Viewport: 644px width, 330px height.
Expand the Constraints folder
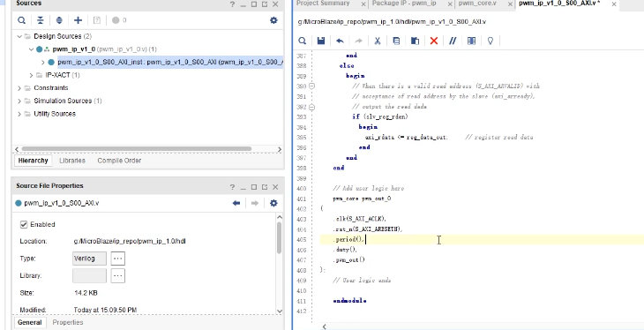click(19, 88)
